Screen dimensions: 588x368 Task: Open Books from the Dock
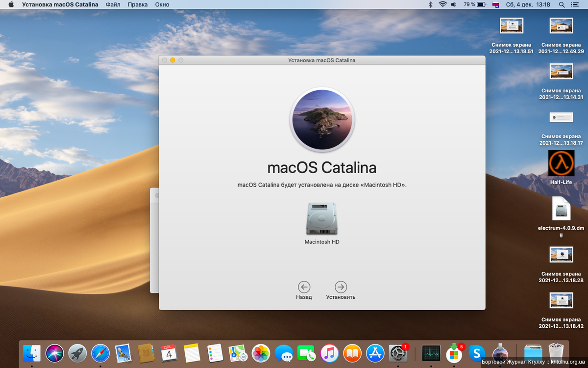(352, 353)
